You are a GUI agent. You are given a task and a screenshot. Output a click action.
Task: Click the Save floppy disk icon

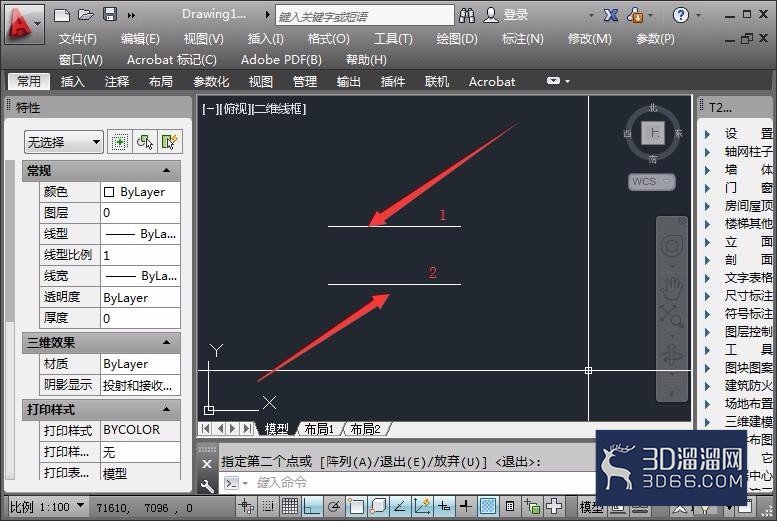pos(110,14)
